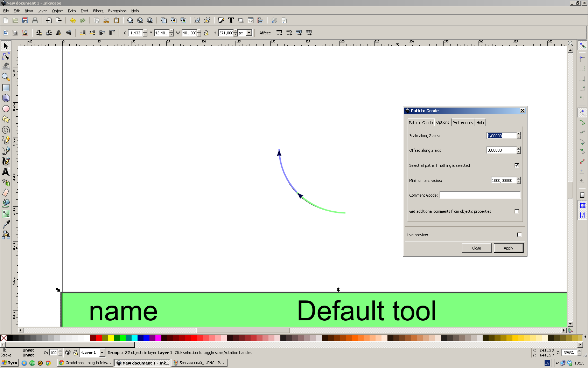Pick the pure red palette swatch
This screenshot has height=368, width=588.
tap(99, 338)
